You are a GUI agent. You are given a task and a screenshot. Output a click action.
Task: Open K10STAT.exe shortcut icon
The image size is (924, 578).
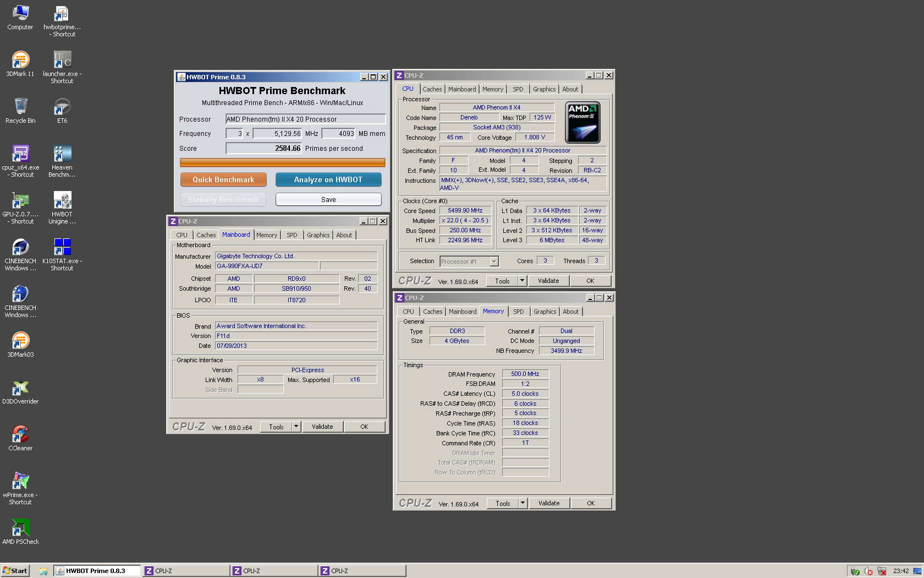point(62,255)
